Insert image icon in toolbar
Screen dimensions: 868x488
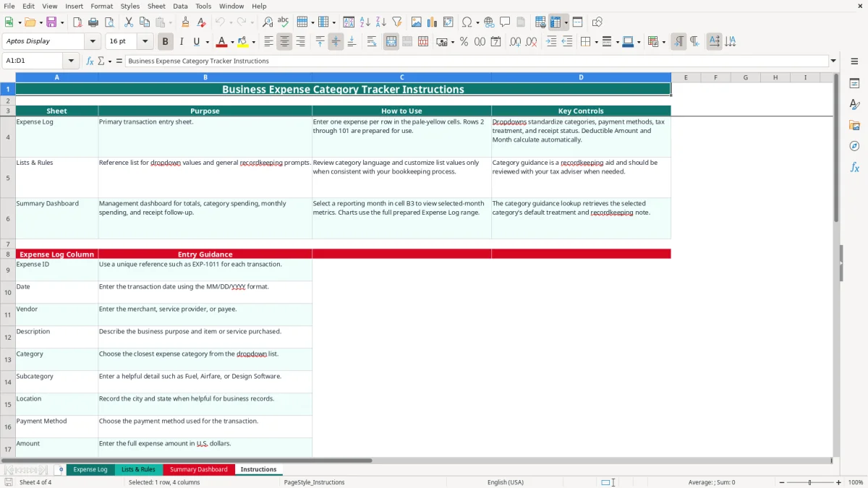[x=417, y=22]
